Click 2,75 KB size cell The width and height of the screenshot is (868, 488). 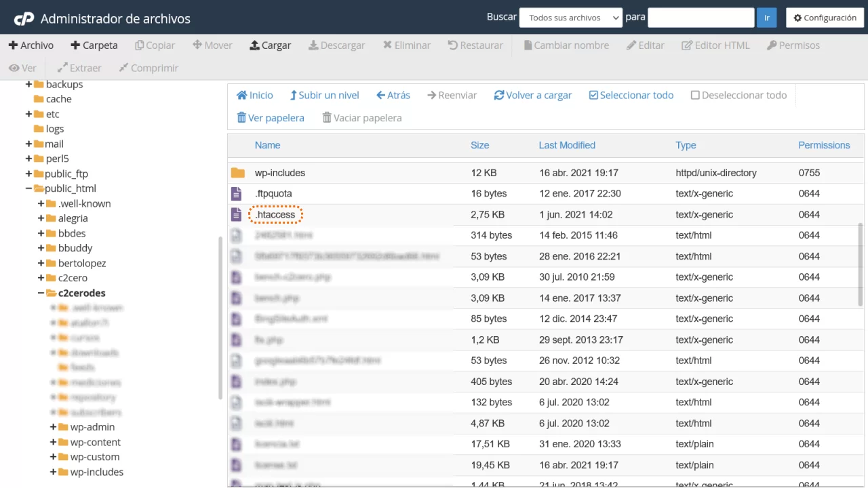488,215
